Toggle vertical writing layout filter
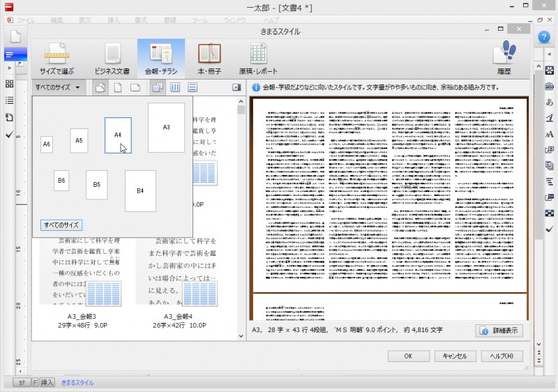 click(x=175, y=87)
